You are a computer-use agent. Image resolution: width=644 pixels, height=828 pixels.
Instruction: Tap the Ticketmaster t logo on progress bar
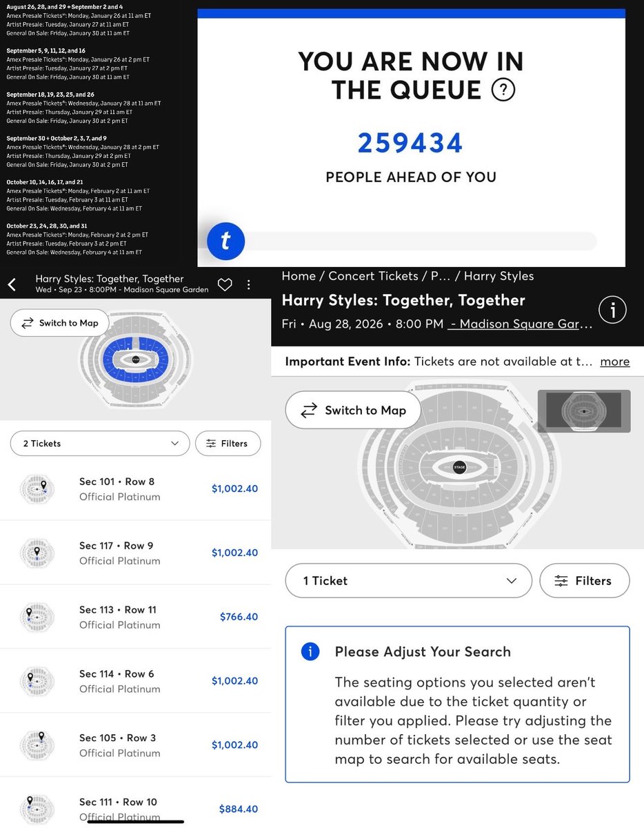tap(226, 241)
